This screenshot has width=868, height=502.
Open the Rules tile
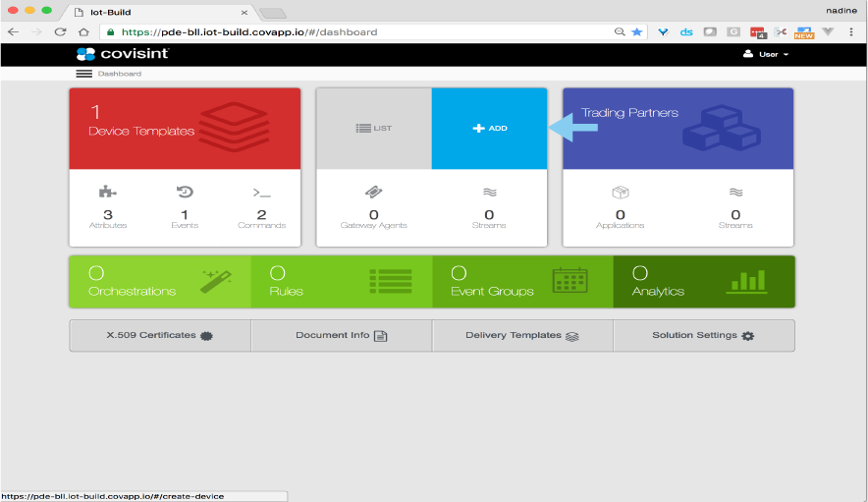341,281
